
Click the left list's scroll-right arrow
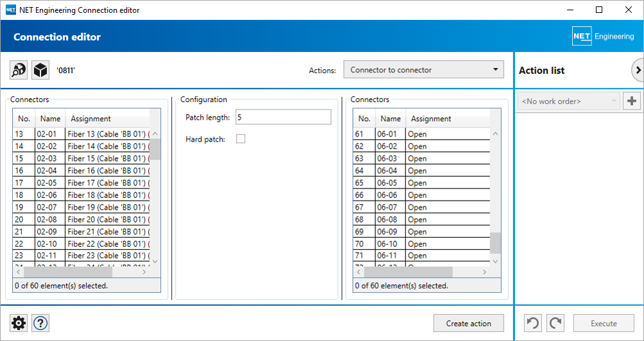pyautogui.click(x=144, y=272)
